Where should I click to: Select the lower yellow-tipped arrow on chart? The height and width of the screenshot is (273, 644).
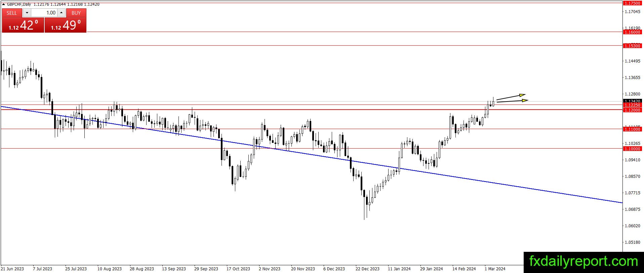(512, 101)
